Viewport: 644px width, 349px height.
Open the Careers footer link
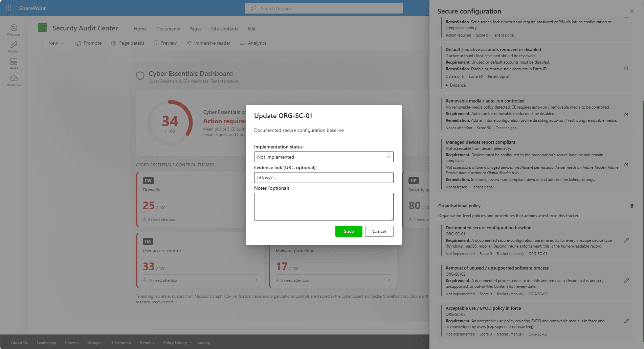click(72, 343)
